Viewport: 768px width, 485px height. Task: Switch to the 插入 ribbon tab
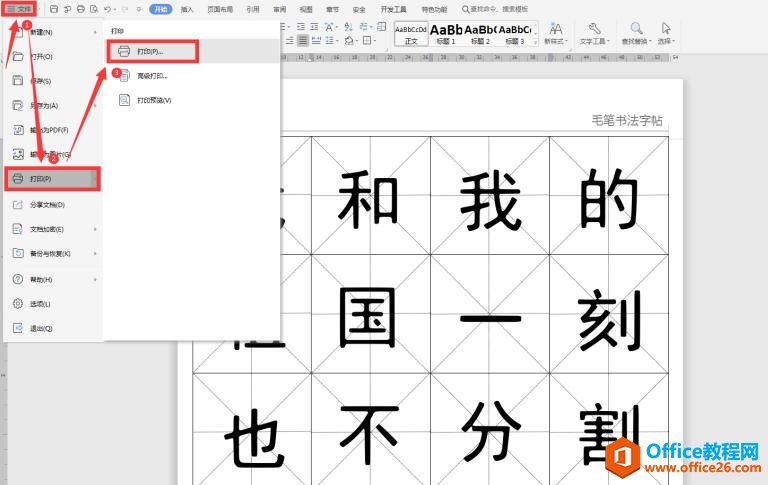(187, 9)
